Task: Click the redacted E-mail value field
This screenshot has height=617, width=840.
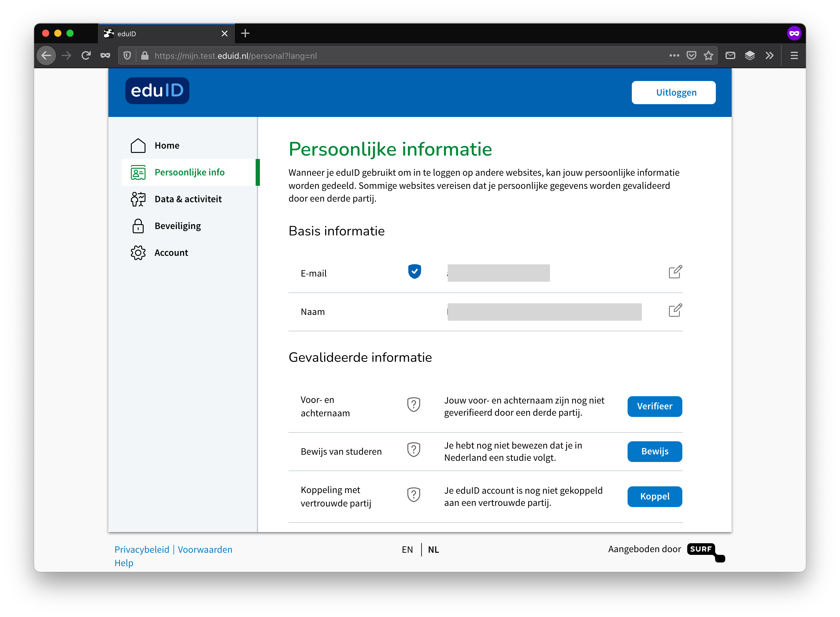Action: coord(498,273)
